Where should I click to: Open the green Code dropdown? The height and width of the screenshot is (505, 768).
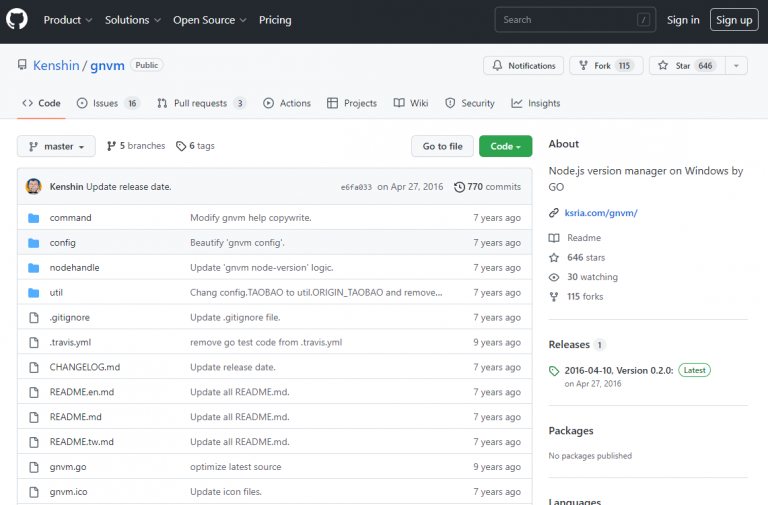pyautogui.click(x=505, y=146)
